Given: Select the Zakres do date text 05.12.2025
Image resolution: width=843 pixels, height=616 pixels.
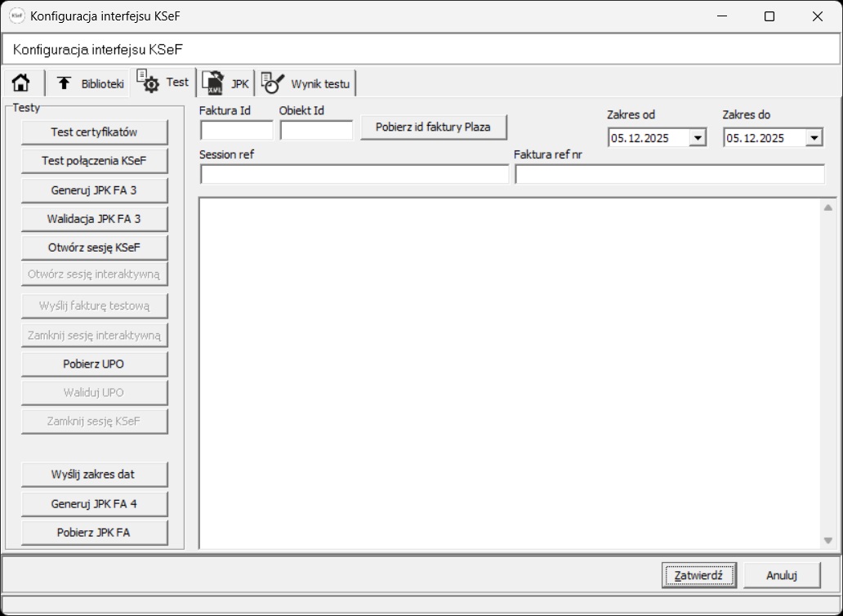Looking at the screenshot, I should [756, 139].
